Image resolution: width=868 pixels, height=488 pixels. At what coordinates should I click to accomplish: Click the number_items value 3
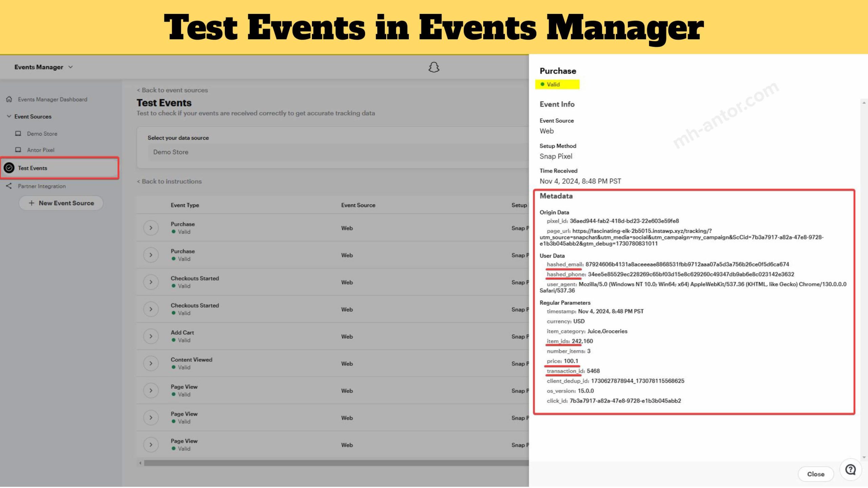pyautogui.click(x=589, y=351)
